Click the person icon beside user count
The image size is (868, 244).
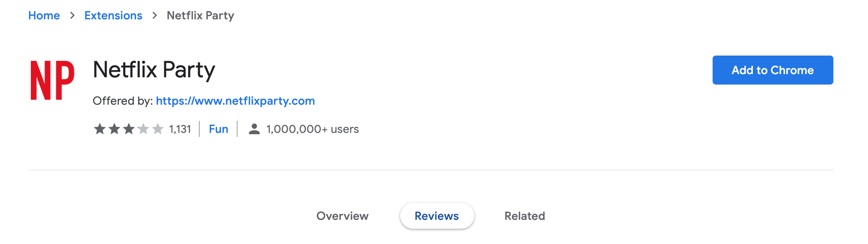254,129
